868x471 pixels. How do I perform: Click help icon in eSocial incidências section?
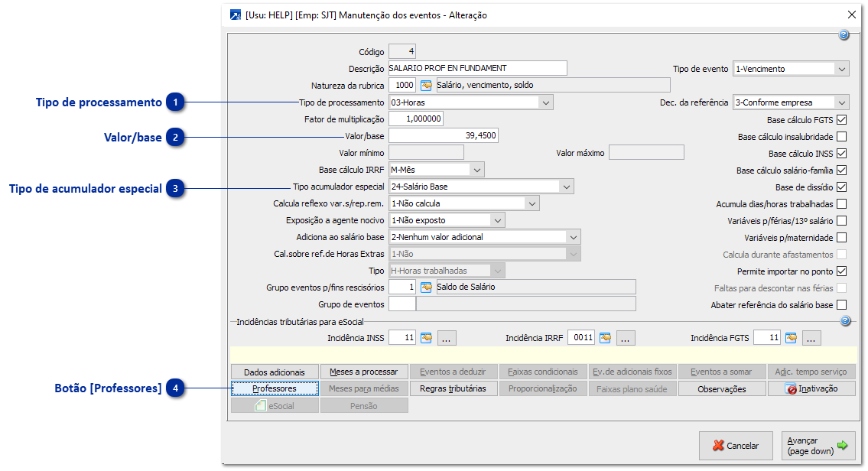coord(845,321)
